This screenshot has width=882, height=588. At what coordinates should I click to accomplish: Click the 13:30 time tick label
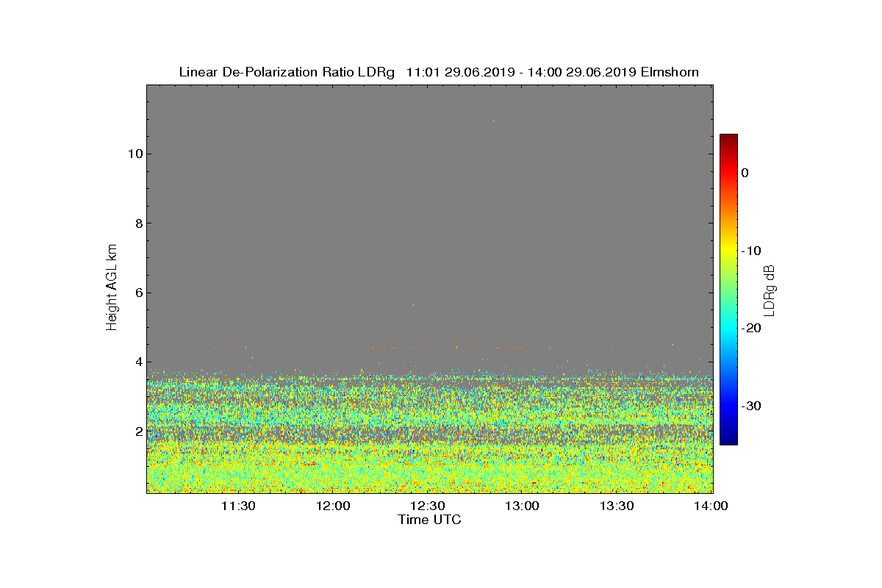tap(617, 506)
